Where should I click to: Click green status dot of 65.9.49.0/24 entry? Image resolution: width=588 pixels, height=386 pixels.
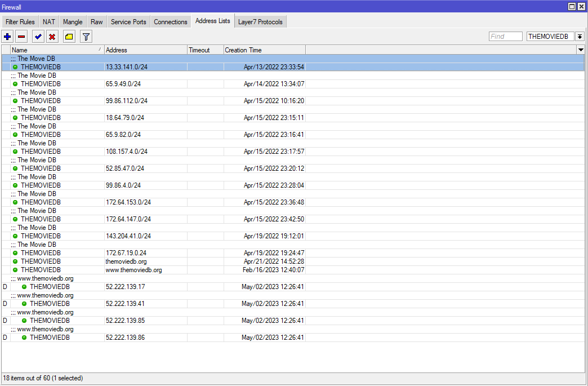[x=15, y=84]
